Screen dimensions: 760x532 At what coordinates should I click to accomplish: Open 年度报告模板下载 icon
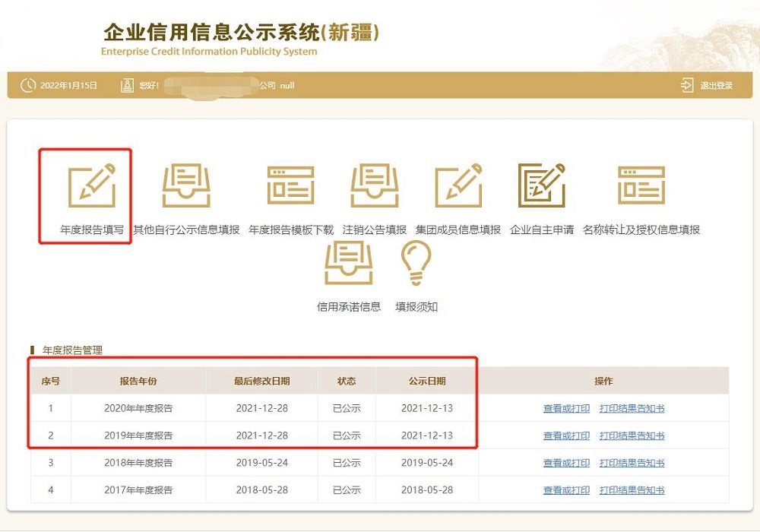[290, 185]
